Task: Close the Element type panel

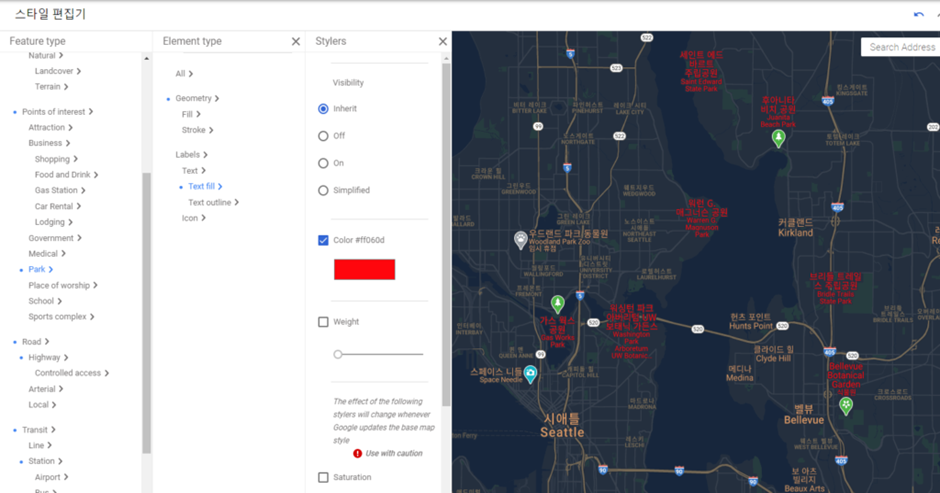Action: pyautogui.click(x=296, y=41)
